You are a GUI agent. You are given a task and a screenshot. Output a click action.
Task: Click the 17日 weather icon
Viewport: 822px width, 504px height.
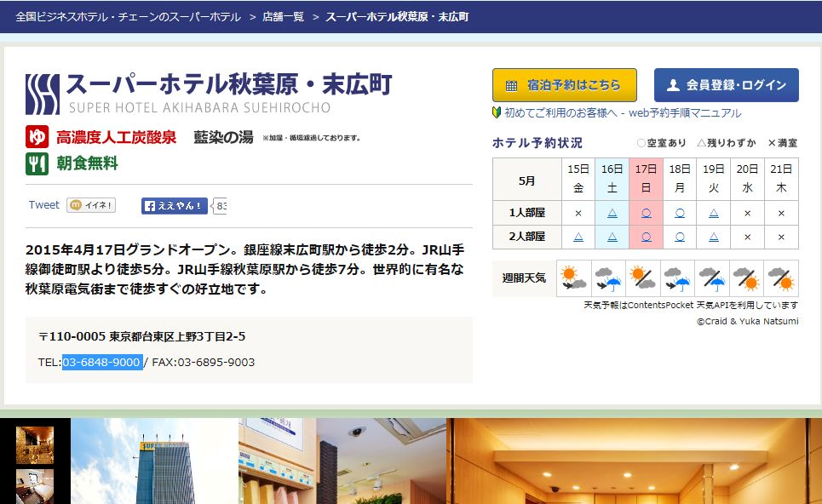(x=643, y=278)
